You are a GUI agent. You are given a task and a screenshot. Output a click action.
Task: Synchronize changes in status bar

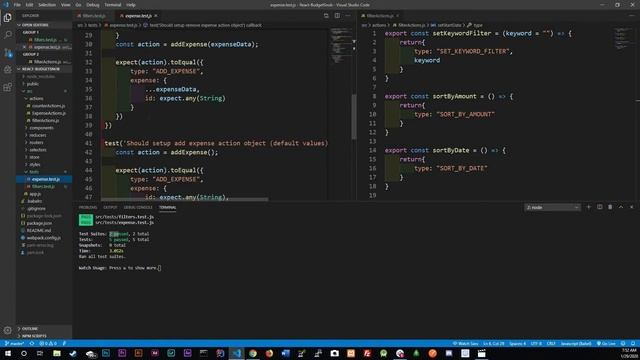[32, 344]
